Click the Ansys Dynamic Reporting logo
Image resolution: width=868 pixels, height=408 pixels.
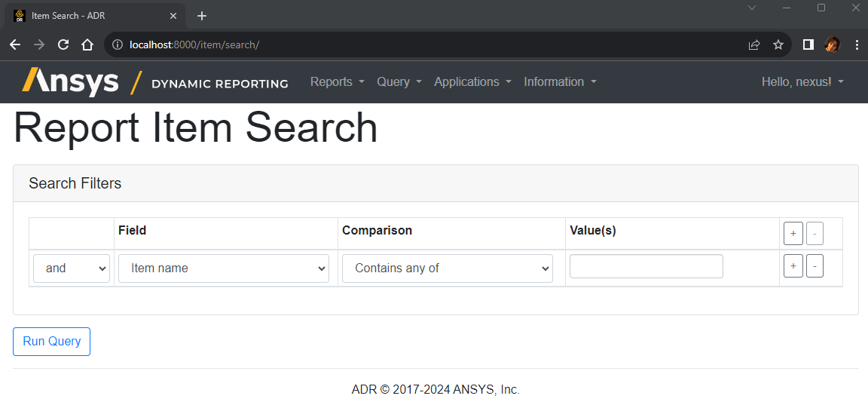pyautogui.click(x=155, y=82)
